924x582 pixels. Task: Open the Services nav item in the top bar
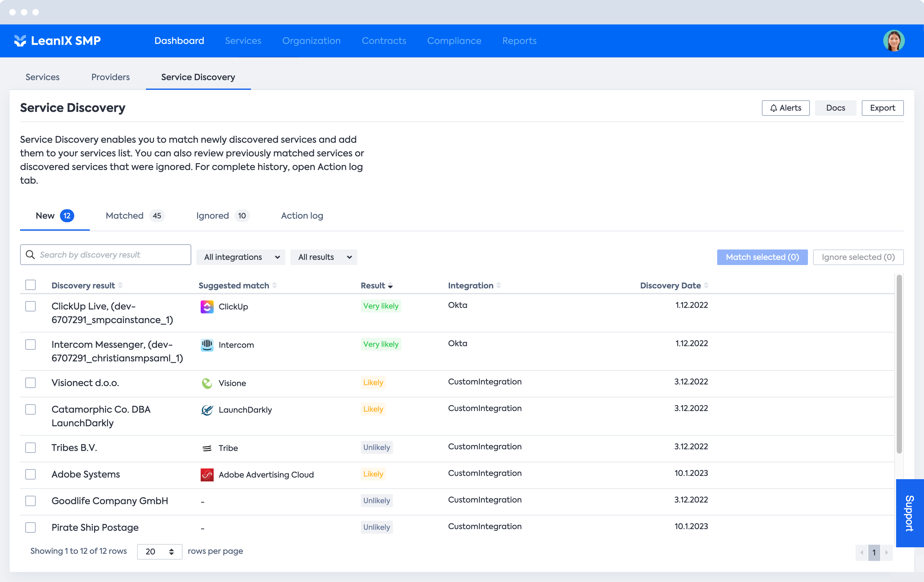pos(243,41)
